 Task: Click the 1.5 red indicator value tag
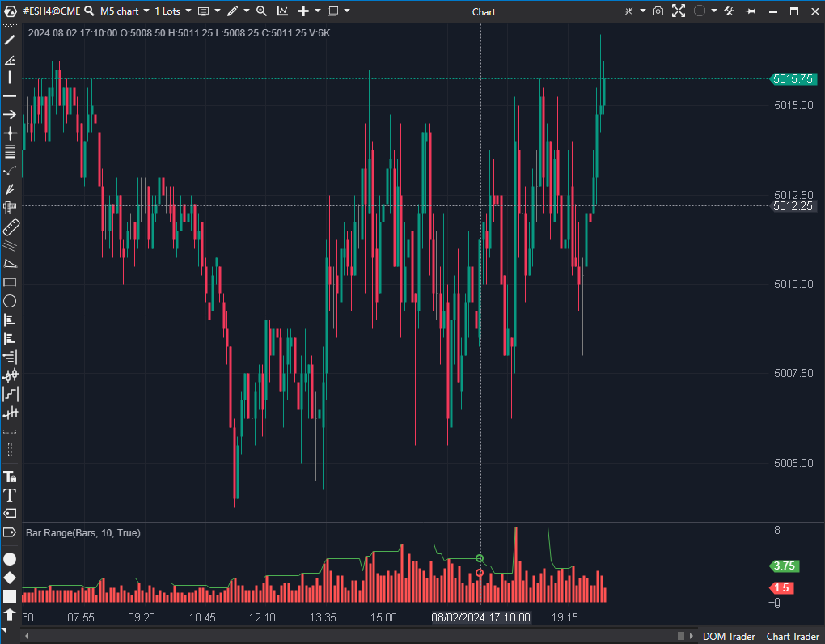pos(782,587)
